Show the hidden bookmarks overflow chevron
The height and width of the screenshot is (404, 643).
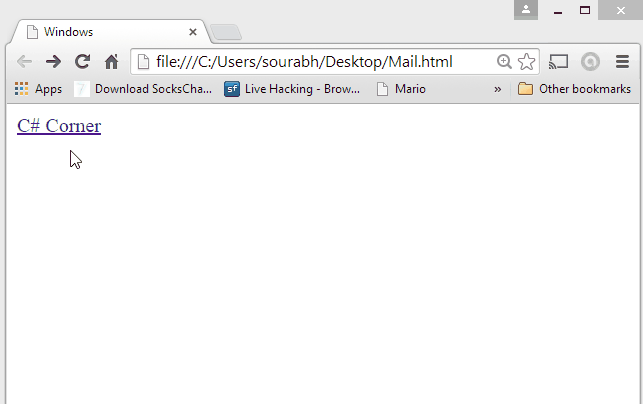point(497,89)
